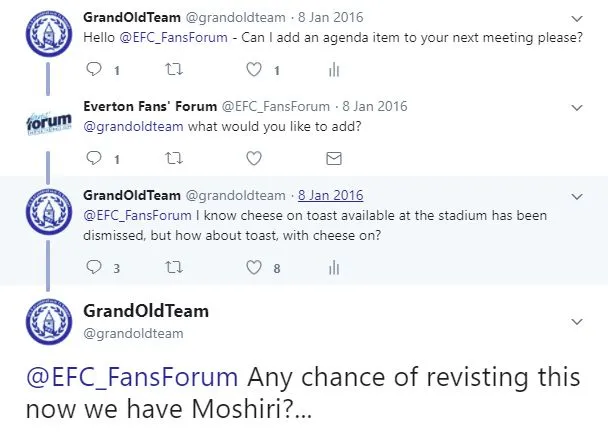This screenshot has height=438, width=608.
Task: Reply to Everton Fans' Forum tweet
Action: (95, 158)
